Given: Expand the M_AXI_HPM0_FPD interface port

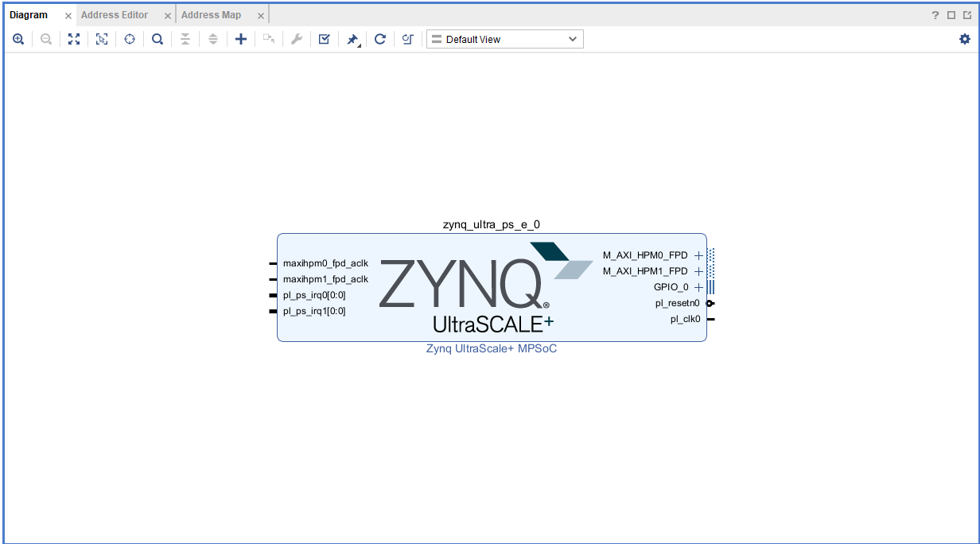Looking at the screenshot, I should click(x=698, y=255).
